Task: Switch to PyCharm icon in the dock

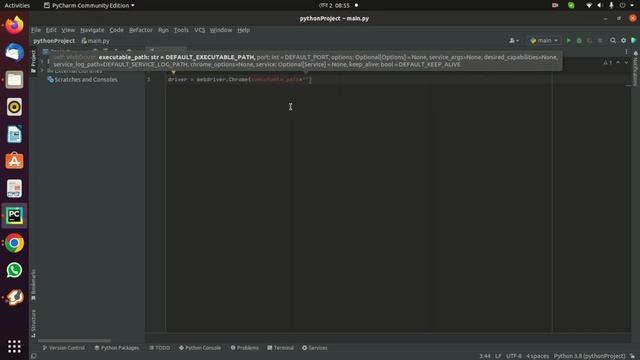Action: (x=14, y=216)
